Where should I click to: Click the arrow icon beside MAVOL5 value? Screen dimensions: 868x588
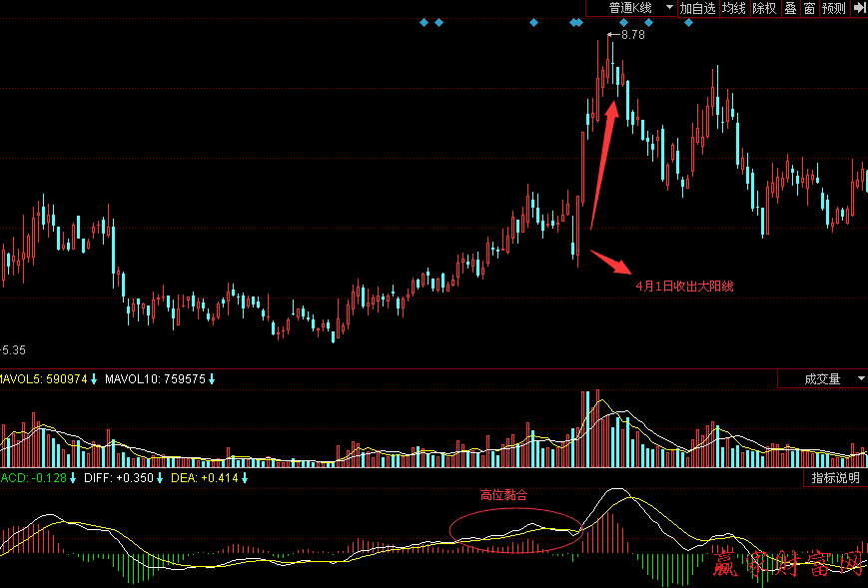coord(95,379)
